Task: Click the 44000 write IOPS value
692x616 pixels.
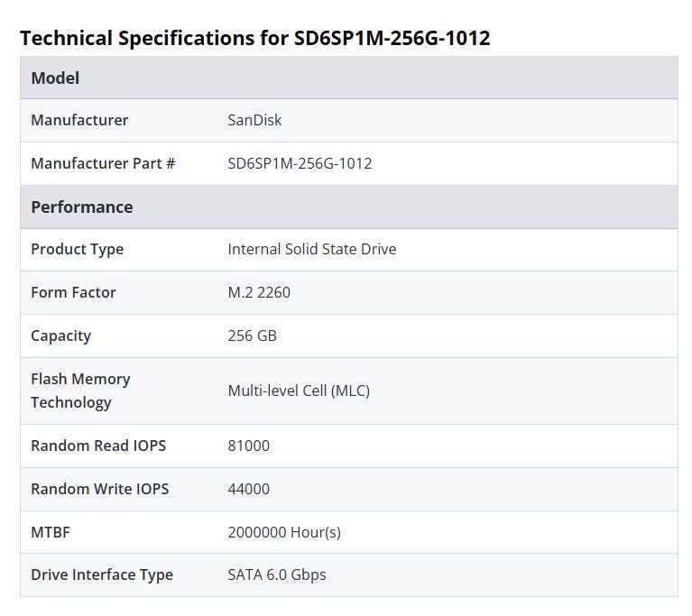Action: [x=248, y=489]
